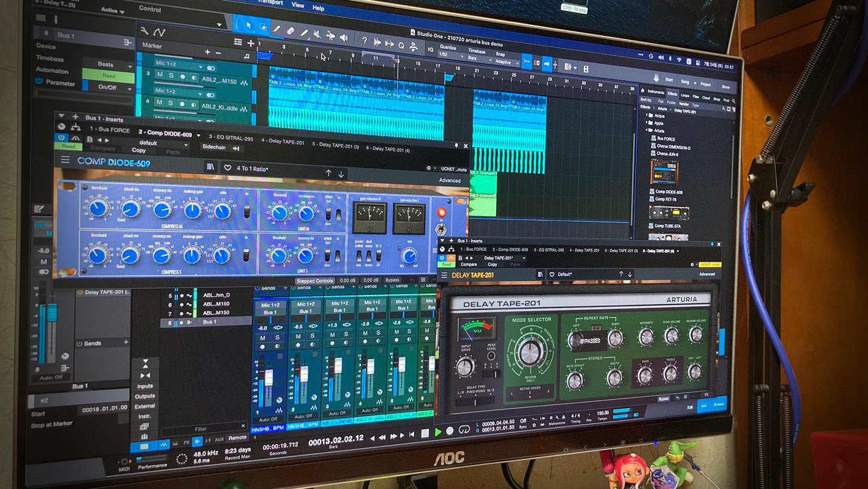Open the Comp DIODE-609 hamburger menu
The width and height of the screenshot is (868, 489).
click(x=64, y=160)
